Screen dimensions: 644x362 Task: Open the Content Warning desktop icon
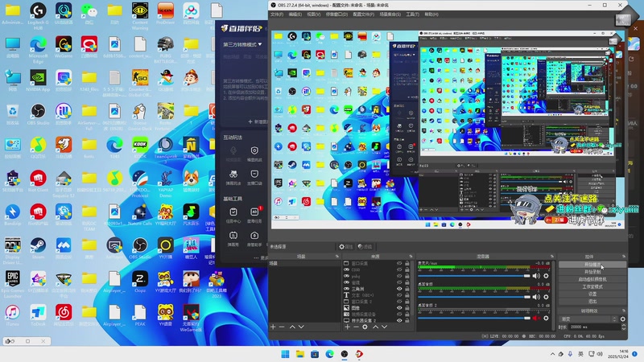pyautogui.click(x=140, y=16)
